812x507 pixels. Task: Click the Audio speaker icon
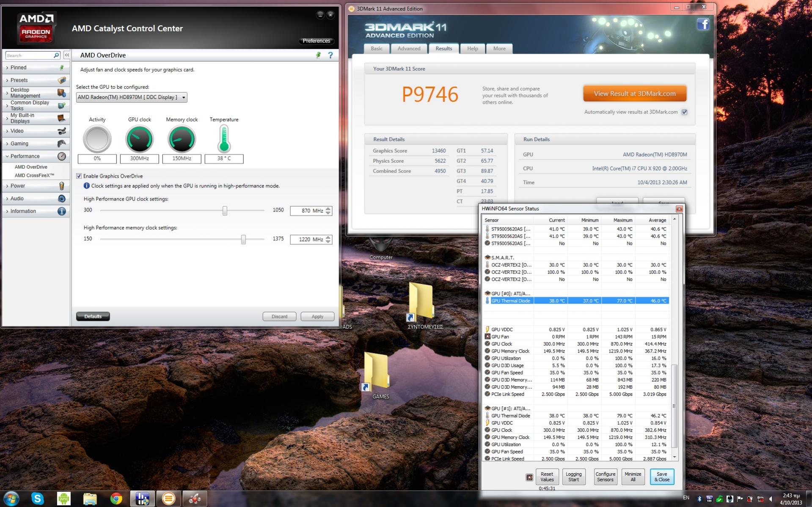point(62,198)
